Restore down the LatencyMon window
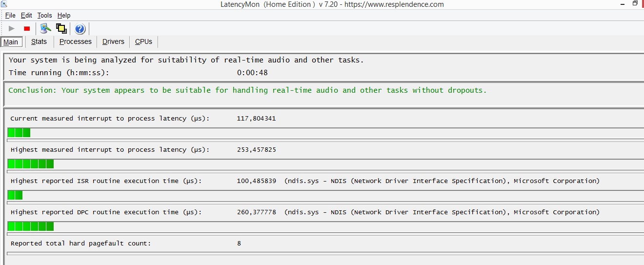The width and height of the screenshot is (644, 265). [635, 4]
